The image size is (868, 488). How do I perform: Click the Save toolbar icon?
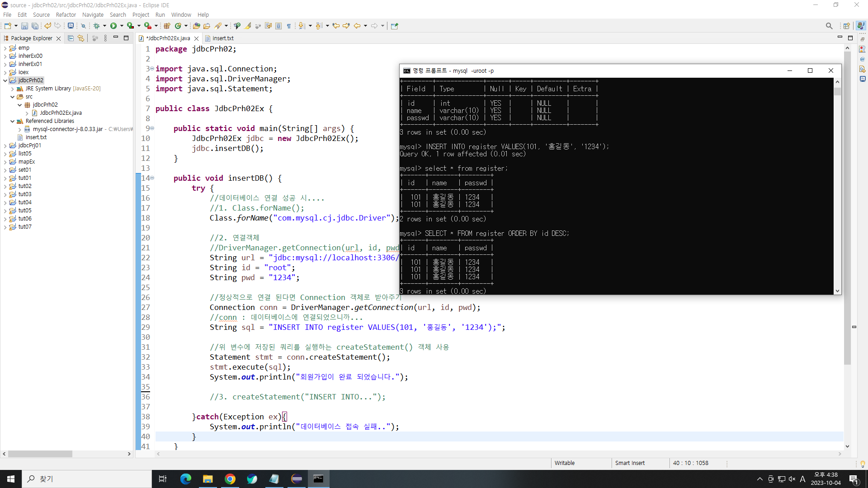pos(24,26)
